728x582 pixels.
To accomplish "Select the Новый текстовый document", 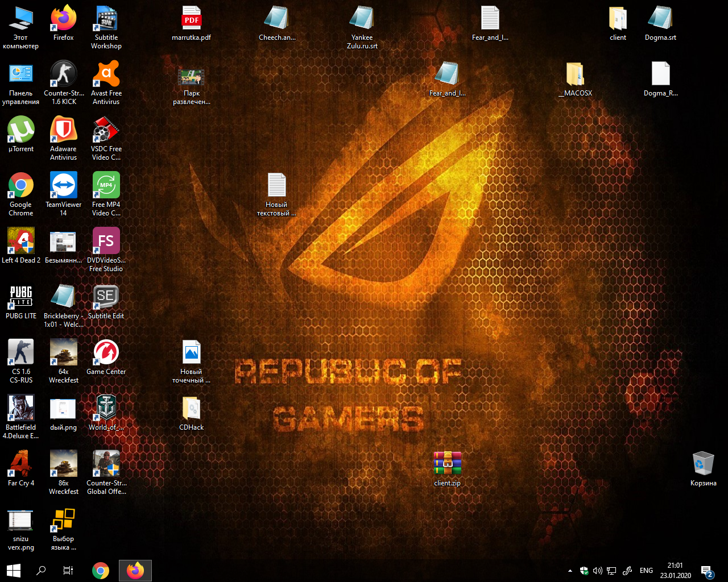I will (x=277, y=194).
